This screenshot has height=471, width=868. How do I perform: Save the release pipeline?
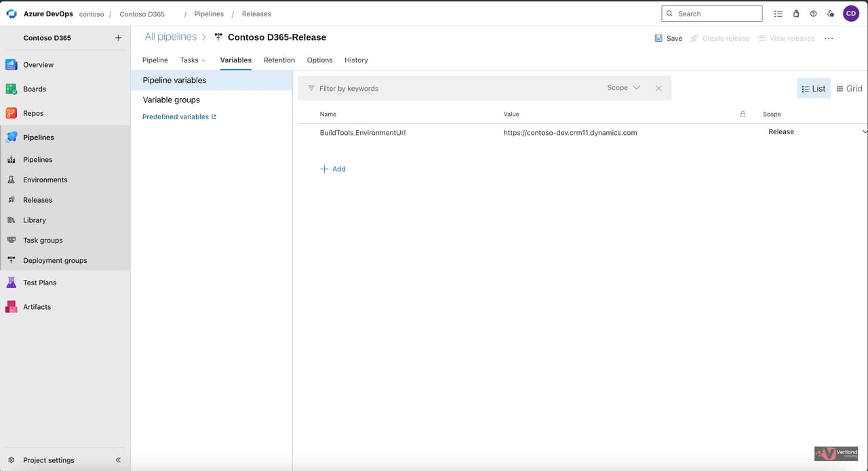tap(669, 39)
